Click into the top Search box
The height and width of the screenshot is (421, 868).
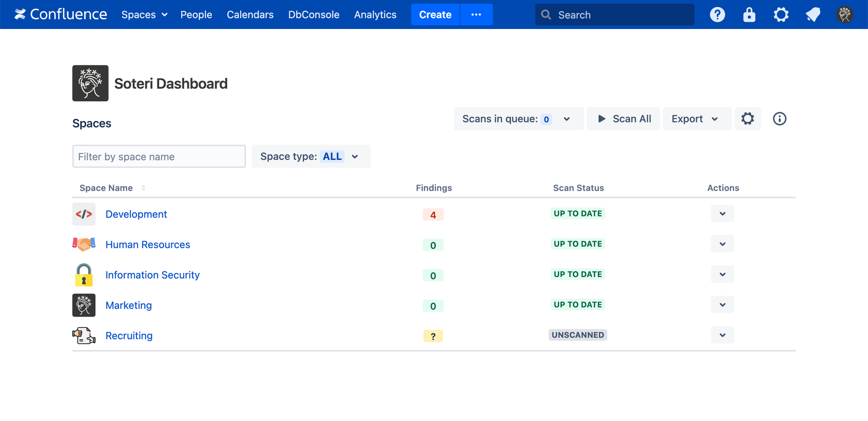614,15
